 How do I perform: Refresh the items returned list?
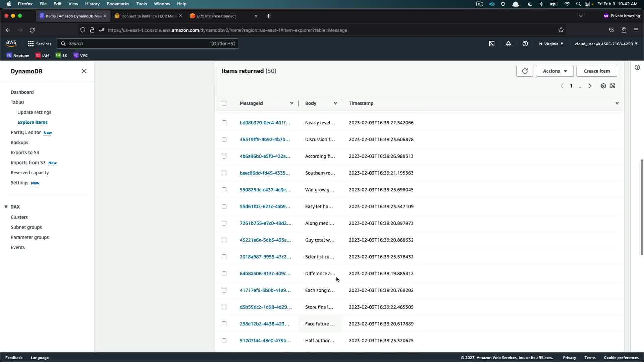(525, 71)
